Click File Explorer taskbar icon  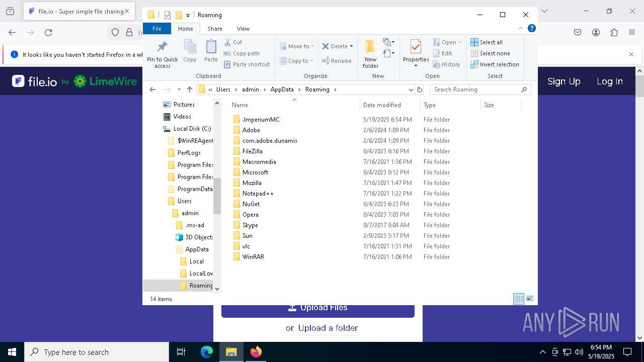coord(231,352)
